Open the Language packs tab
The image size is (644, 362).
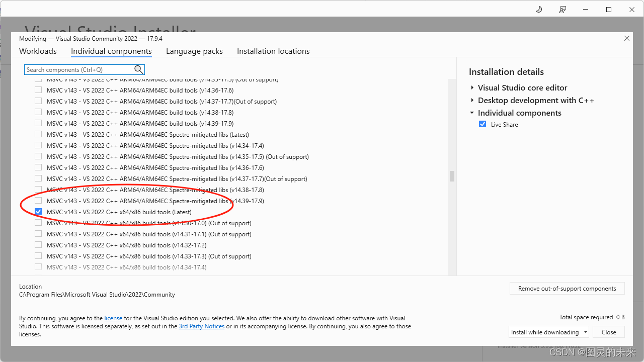194,51
